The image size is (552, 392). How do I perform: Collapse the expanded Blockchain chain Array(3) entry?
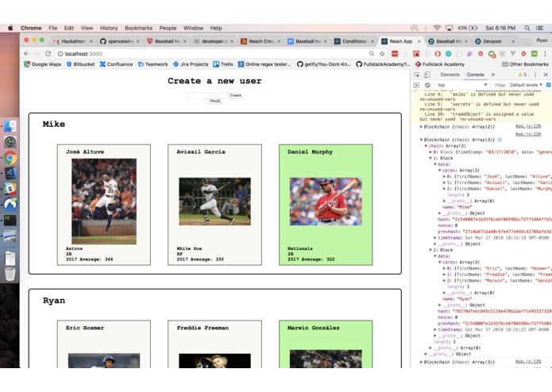coord(421,140)
